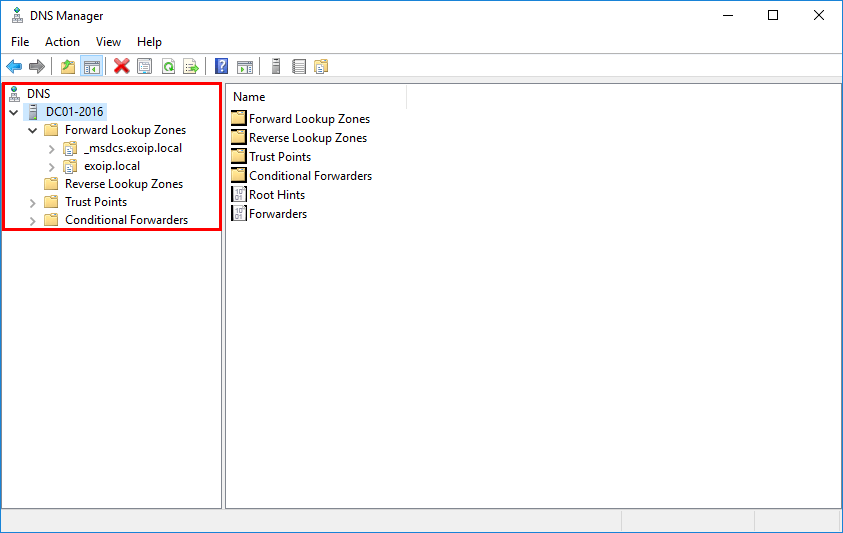The width and height of the screenshot is (843, 533).
Task: Click _msdcs.exoip.local zone icon in tree
Action: pos(70,148)
